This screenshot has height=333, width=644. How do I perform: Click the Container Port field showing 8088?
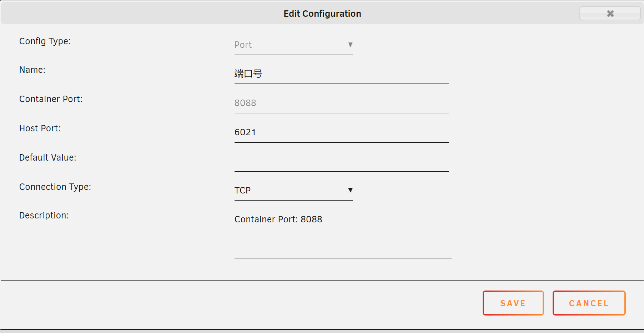point(341,103)
